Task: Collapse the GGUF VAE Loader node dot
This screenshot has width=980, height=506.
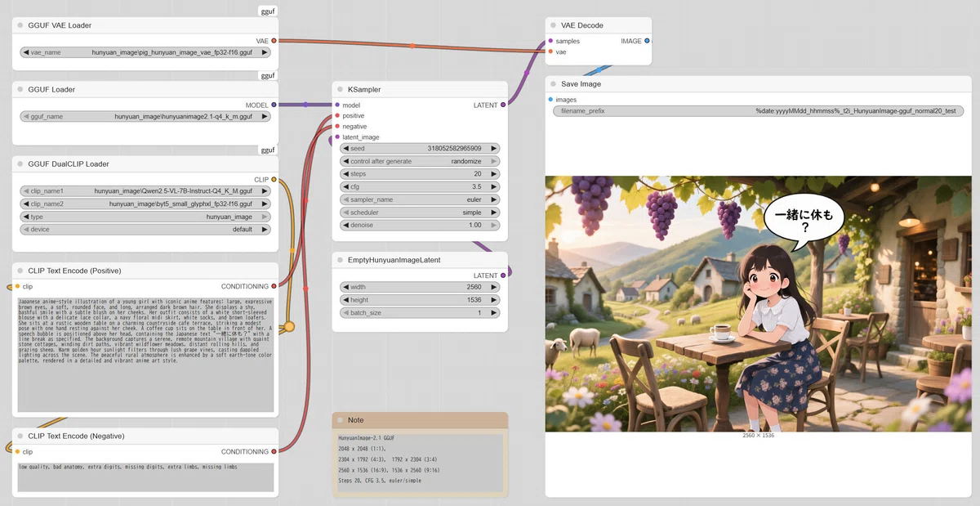Action: 20,25
